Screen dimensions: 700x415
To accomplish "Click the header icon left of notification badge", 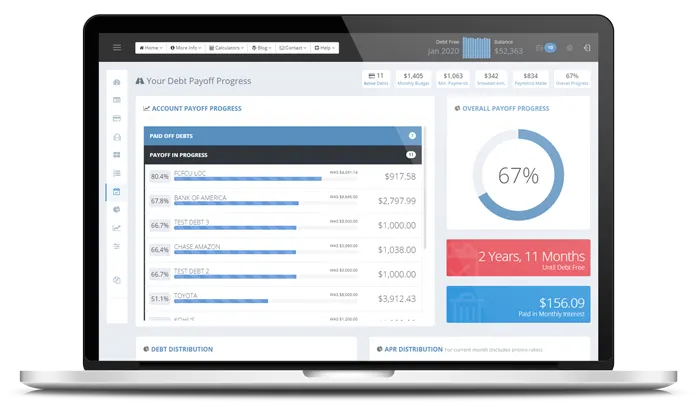I will (x=539, y=48).
